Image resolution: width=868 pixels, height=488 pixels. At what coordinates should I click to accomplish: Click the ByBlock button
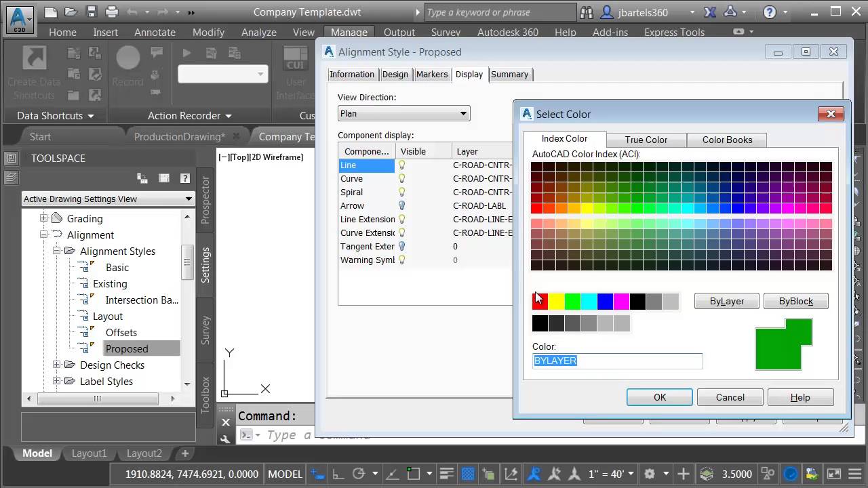[x=796, y=301]
